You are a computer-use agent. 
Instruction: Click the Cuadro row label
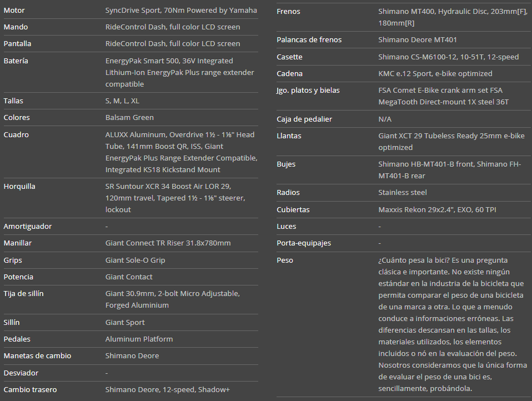(x=16, y=134)
